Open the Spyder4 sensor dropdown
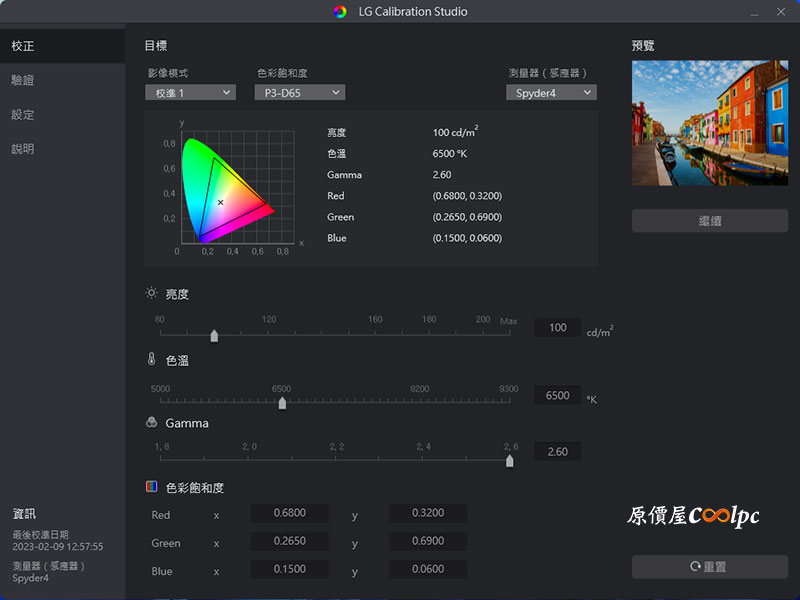The height and width of the screenshot is (600, 800). pos(551,93)
